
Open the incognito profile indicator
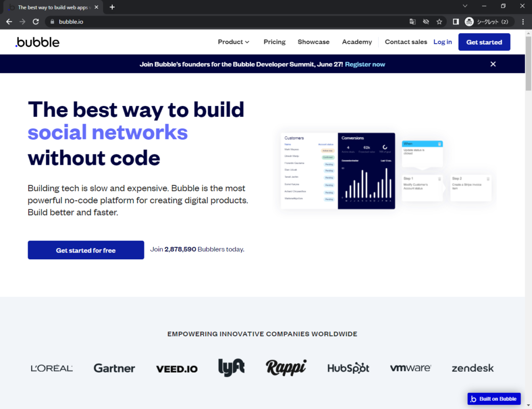(488, 22)
